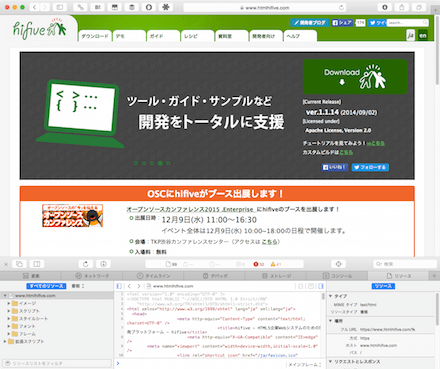Click the asterisk-shaped extension icon
440x369 pixels.
(166, 7)
